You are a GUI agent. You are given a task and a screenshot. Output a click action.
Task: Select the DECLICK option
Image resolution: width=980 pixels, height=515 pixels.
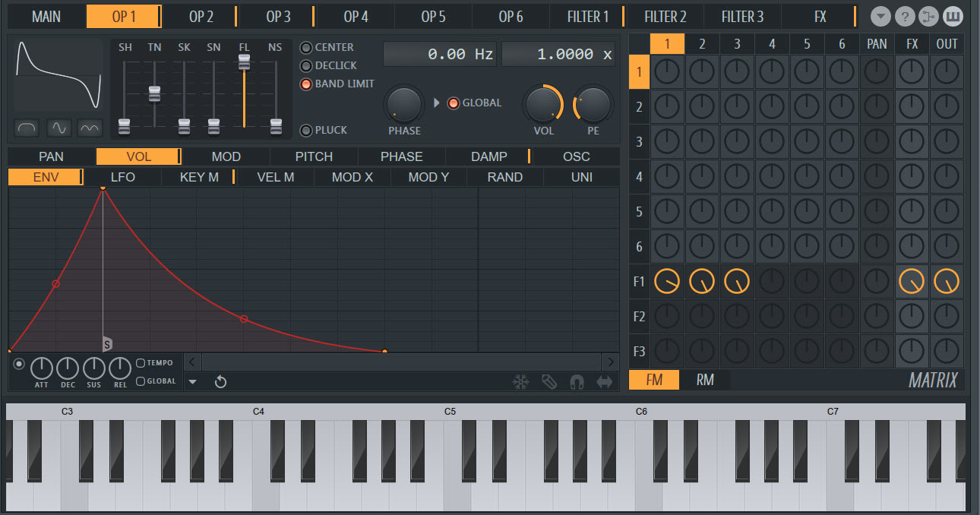pos(307,65)
